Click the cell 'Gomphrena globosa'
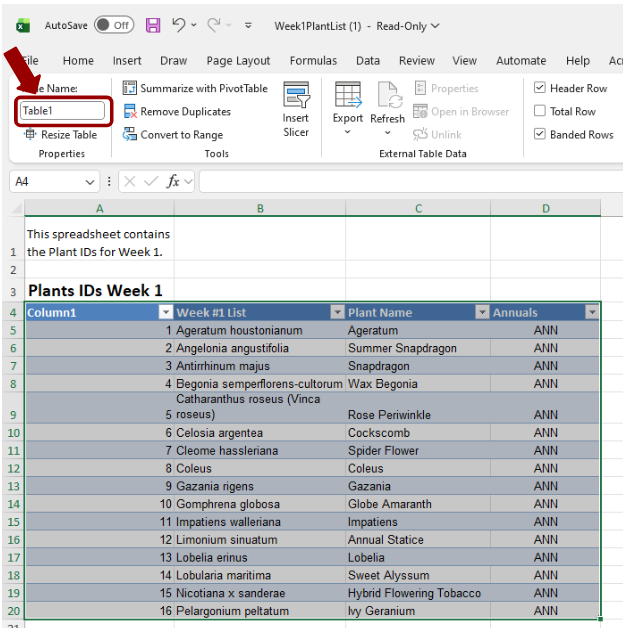 [x=260, y=504]
